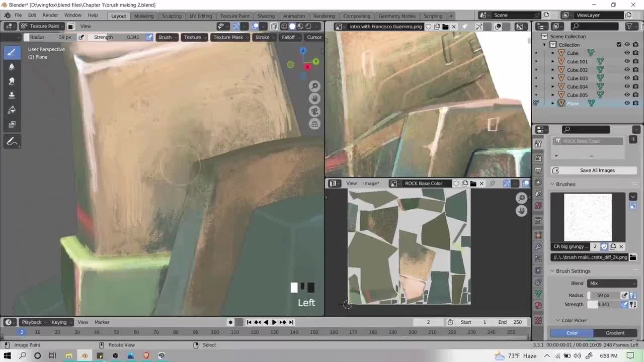Open the Texture Mask dropdown

pos(230,37)
